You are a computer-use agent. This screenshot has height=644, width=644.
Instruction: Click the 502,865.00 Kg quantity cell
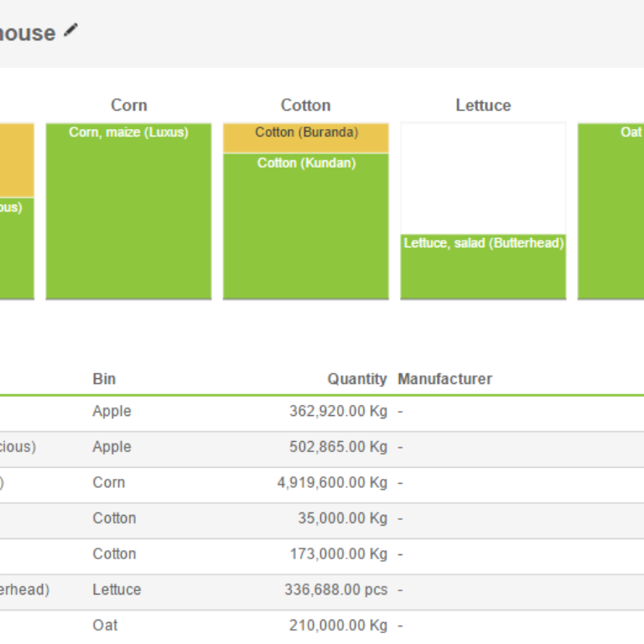(339, 447)
